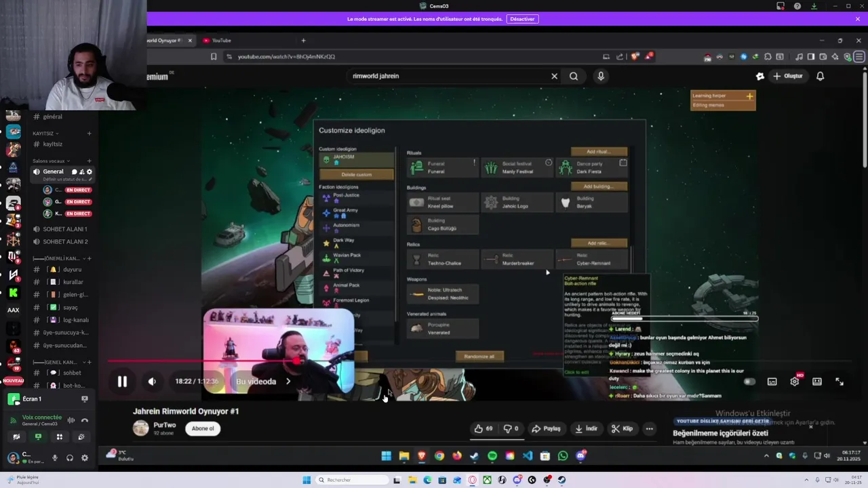Click the Désactiver streamer mode button
This screenshot has height=488, width=868.
(x=522, y=19)
